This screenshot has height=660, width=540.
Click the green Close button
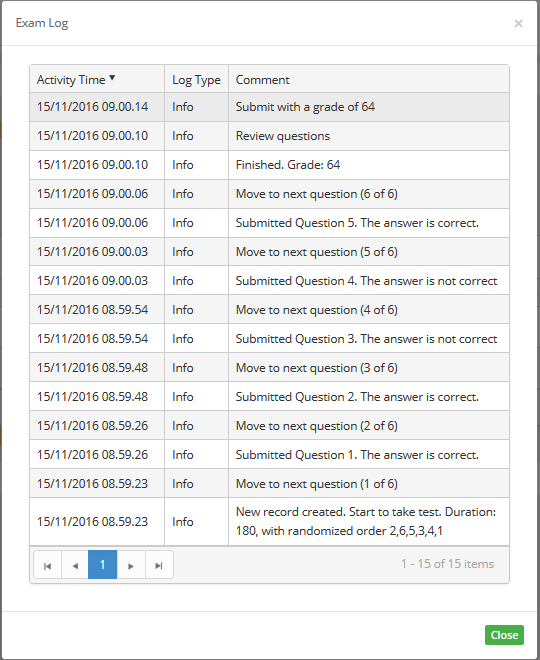click(504, 635)
